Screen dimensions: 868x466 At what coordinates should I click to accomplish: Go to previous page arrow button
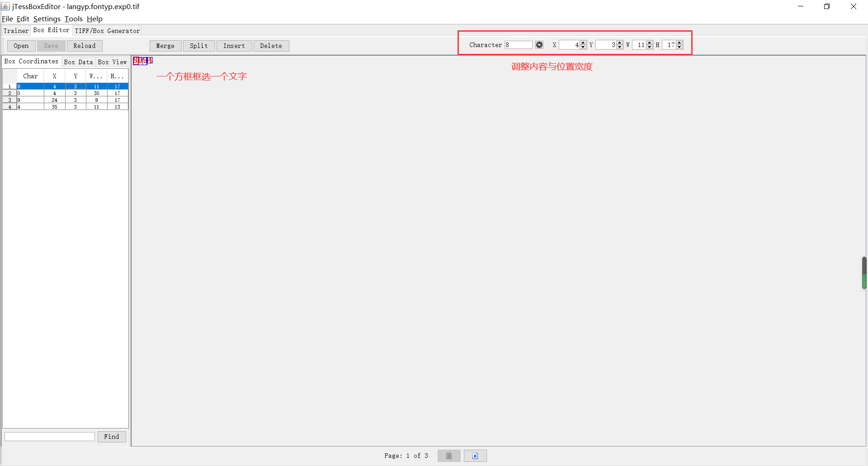click(x=449, y=456)
